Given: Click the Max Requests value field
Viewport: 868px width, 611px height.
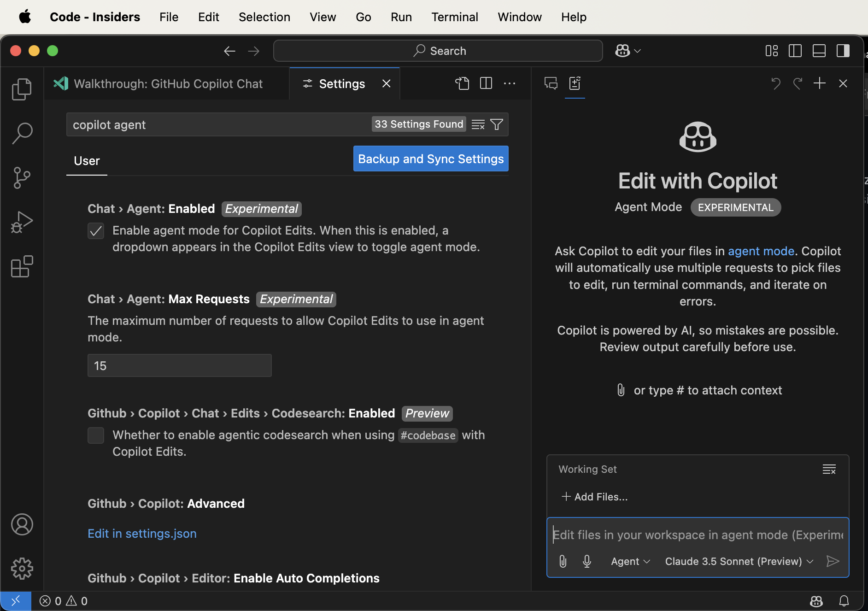Looking at the screenshot, I should (x=179, y=365).
